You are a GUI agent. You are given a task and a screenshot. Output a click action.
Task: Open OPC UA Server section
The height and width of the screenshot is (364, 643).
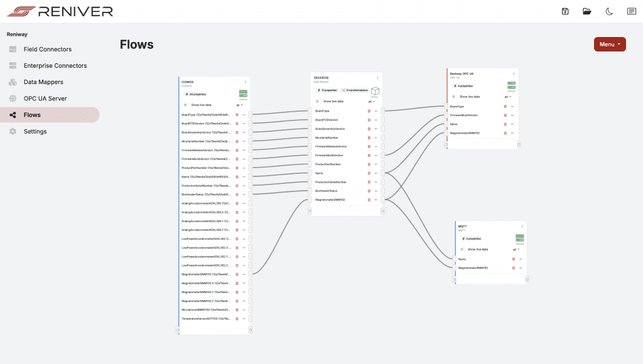click(45, 99)
